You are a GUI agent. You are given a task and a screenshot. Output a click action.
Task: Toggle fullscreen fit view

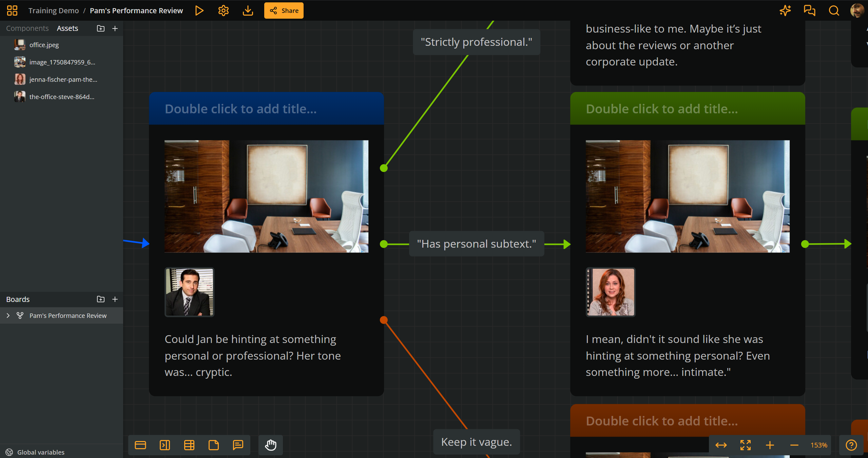pos(745,445)
